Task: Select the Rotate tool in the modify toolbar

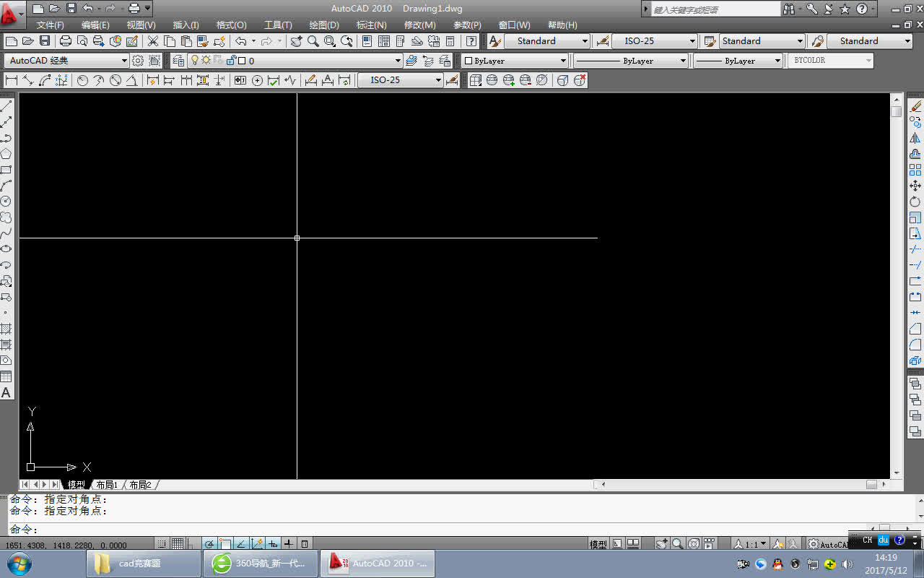Action: (915, 202)
